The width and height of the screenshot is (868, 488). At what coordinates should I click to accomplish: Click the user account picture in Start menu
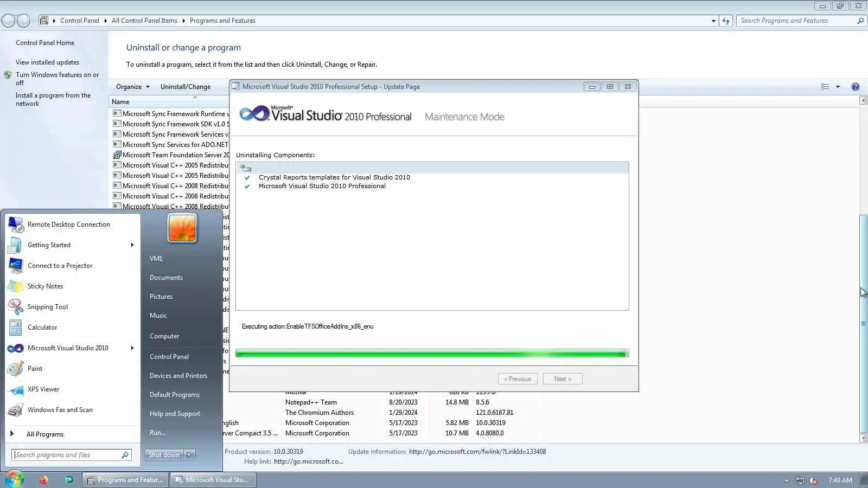182,228
